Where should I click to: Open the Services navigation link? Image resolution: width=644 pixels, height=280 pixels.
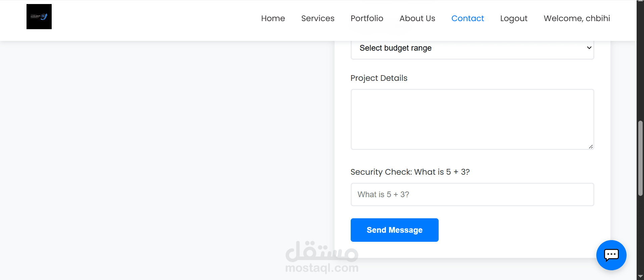(x=318, y=18)
